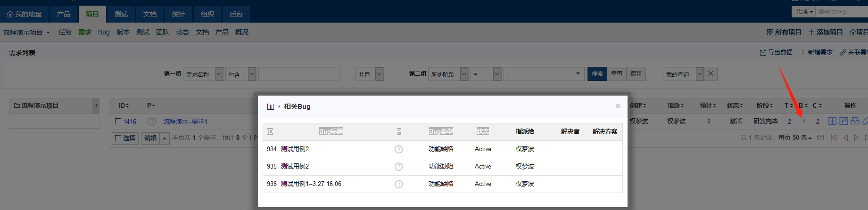Click priority icon for requirement 1416
Viewport: 868px width, 210px height.
[x=152, y=121]
